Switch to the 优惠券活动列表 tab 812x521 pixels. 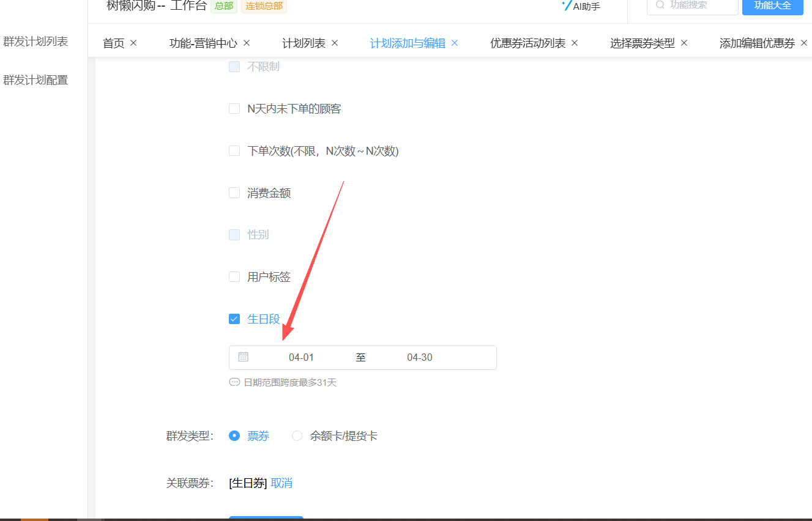pos(527,43)
